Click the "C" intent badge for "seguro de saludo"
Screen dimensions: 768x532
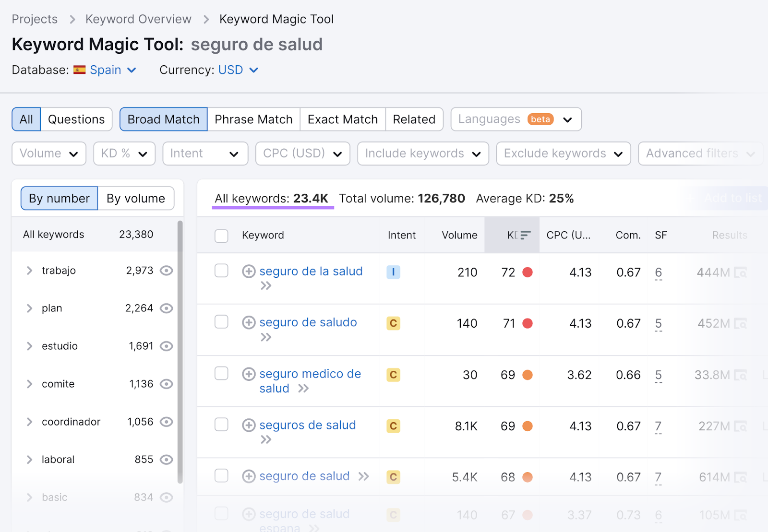393,323
